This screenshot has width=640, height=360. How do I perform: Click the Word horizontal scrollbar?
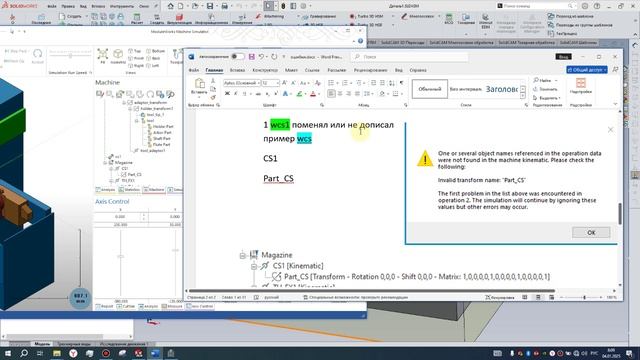click(371, 291)
